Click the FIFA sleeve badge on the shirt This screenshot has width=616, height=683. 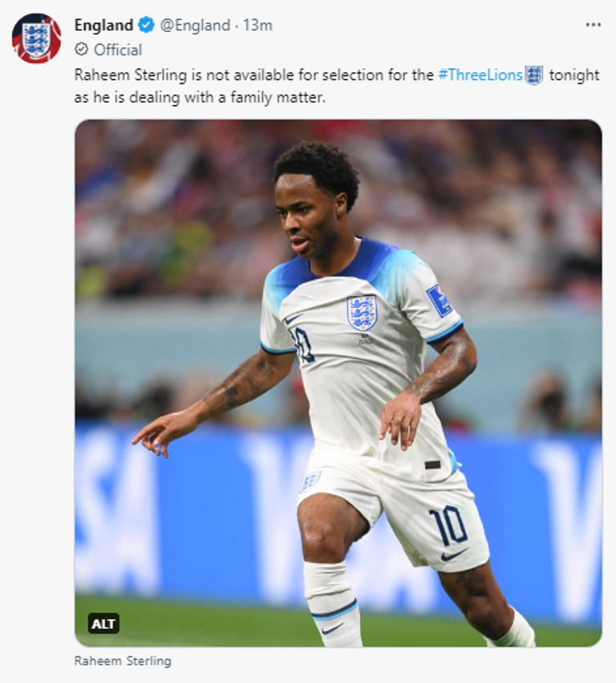(x=440, y=300)
